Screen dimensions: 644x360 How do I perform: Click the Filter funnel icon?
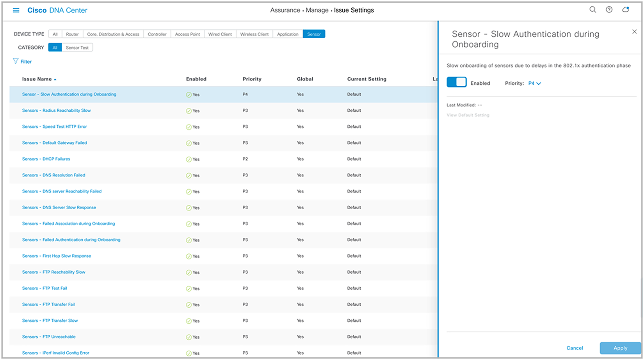coord(16,61)
